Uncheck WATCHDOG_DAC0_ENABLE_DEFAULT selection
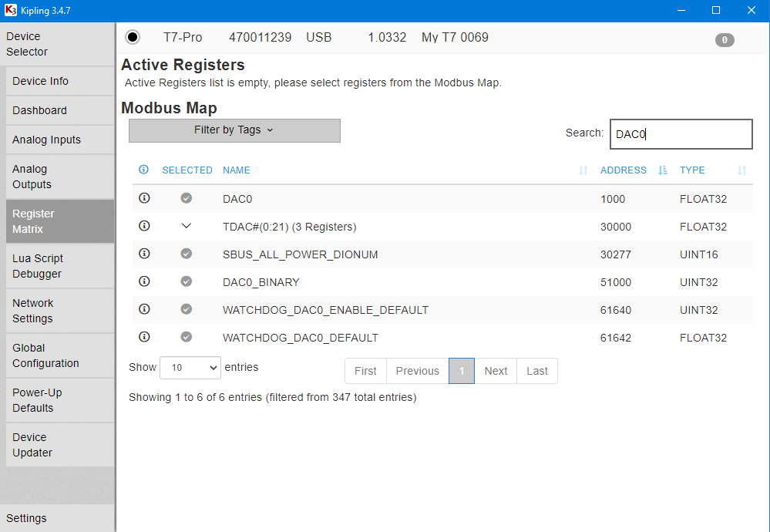Viewport: 770px width, 532px height. (186, 309)
